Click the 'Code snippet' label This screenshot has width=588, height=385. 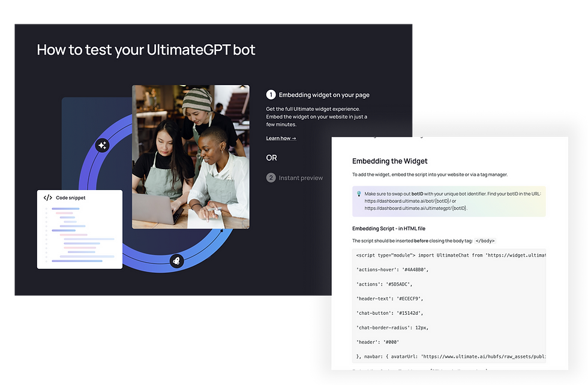[71, 197]
